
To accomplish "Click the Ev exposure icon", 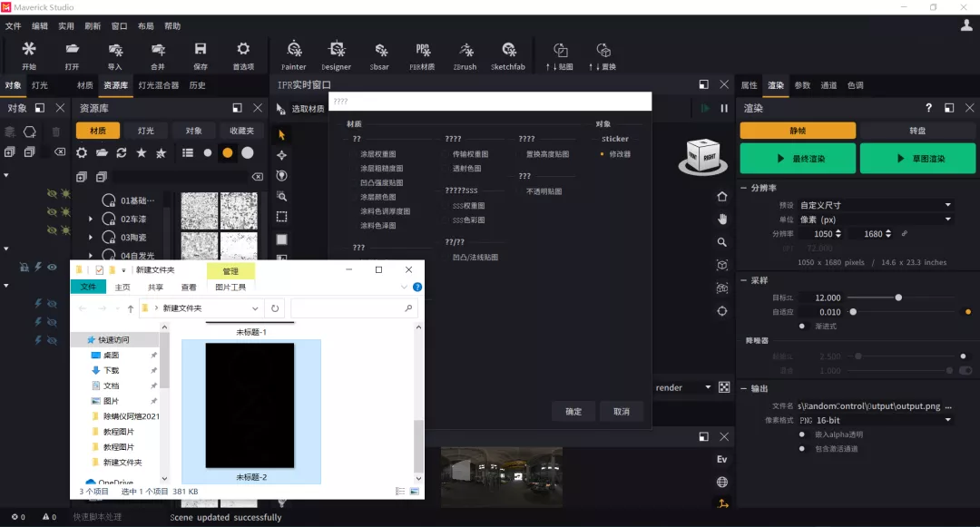I will pos(722,459).
